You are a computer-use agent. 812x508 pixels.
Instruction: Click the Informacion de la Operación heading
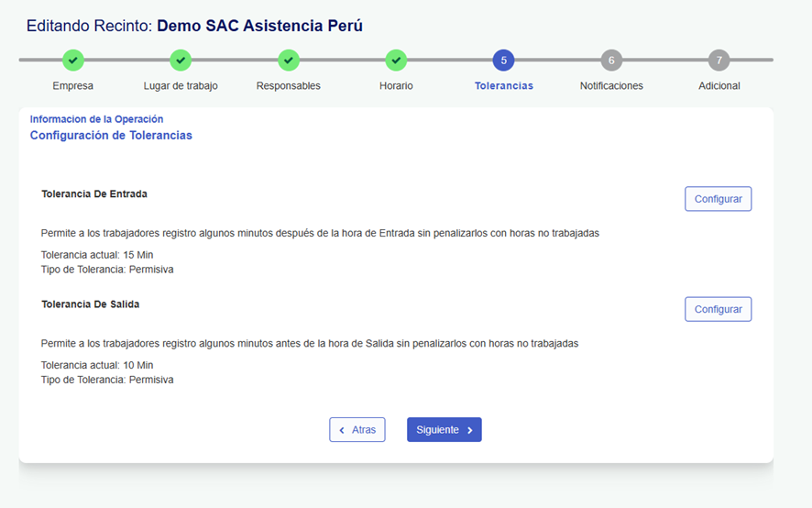(96, 119)
